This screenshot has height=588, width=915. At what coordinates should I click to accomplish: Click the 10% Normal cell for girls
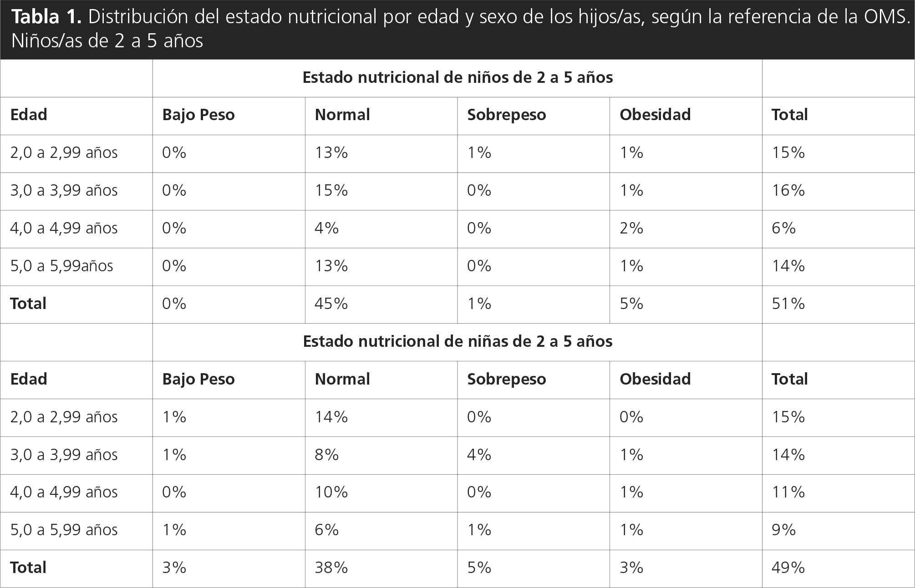point(331,492)
